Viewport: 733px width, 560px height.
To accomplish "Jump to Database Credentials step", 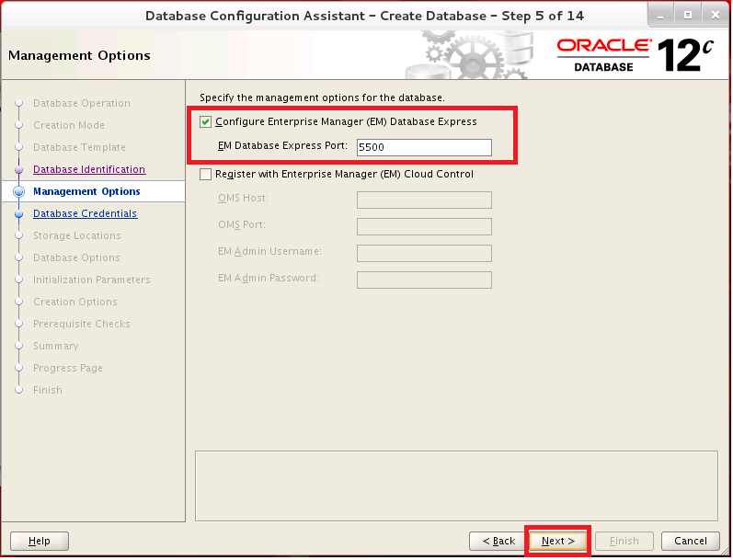I will (85, 213).
